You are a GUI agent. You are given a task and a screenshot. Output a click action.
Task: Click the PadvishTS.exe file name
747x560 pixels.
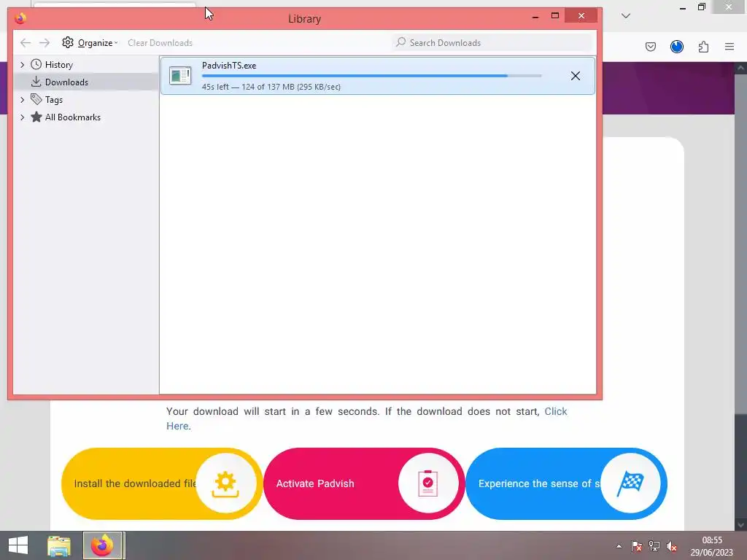pyautogui.click(x=229, y=66)
